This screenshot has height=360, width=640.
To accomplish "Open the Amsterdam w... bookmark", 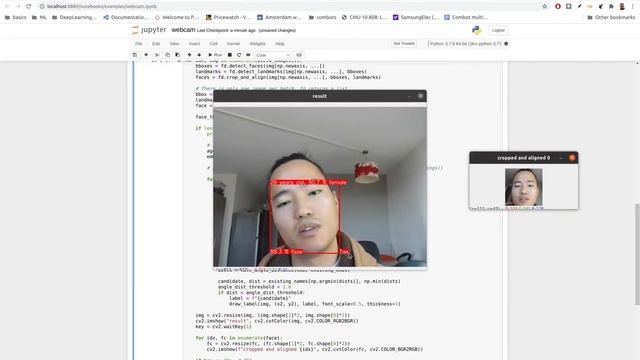I will click(x=279, y=17).
